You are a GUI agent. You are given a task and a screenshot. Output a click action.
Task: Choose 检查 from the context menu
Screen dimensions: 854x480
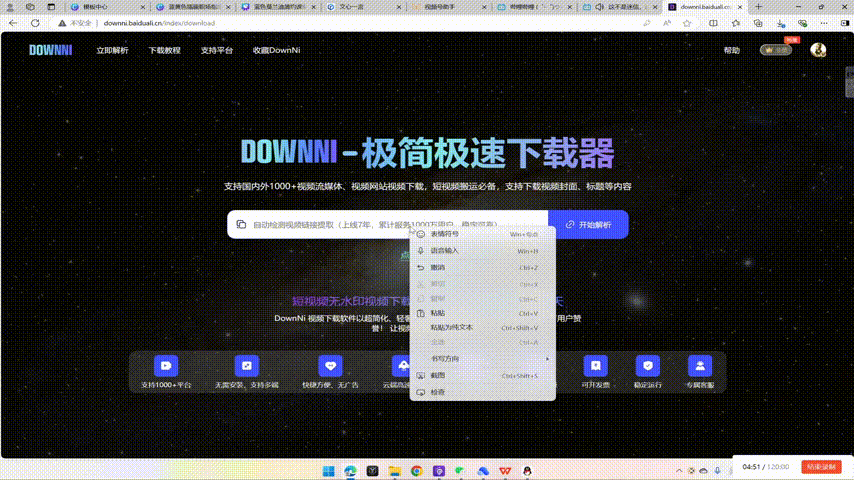438,392
